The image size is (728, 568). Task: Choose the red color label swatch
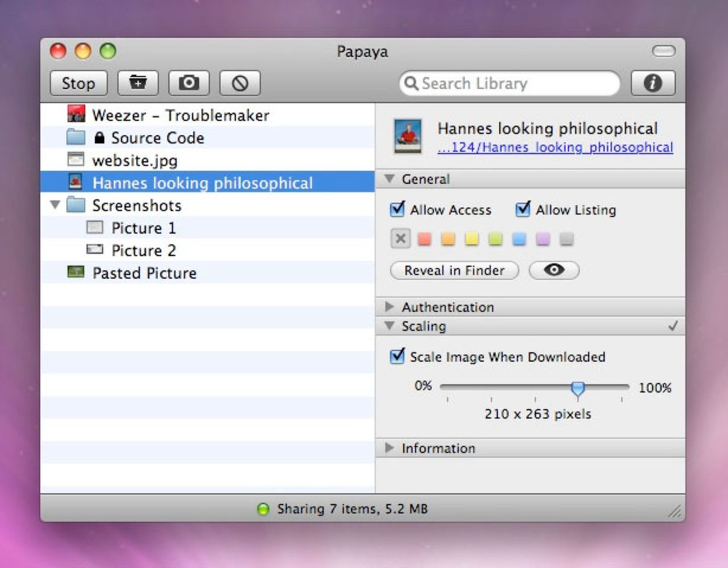click(424, 239)
